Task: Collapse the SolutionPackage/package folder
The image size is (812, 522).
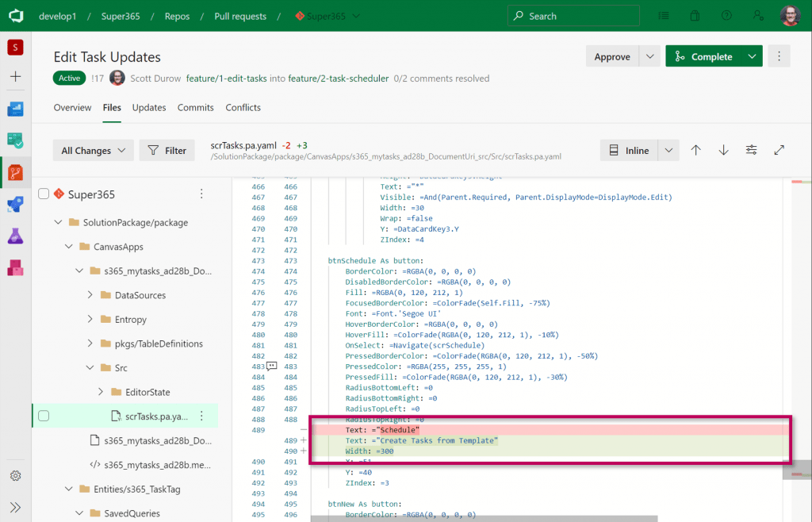Action: click(x=58, y=222)
